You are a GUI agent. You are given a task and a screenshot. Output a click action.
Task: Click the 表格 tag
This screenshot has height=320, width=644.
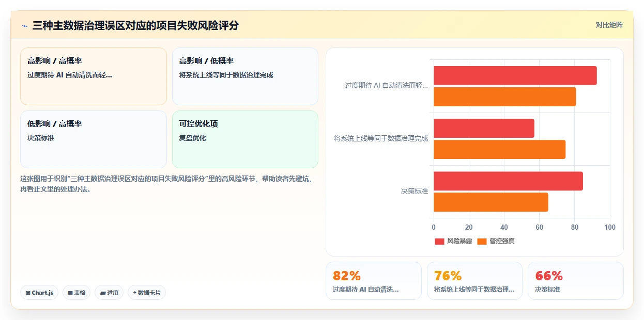[76, 293]
